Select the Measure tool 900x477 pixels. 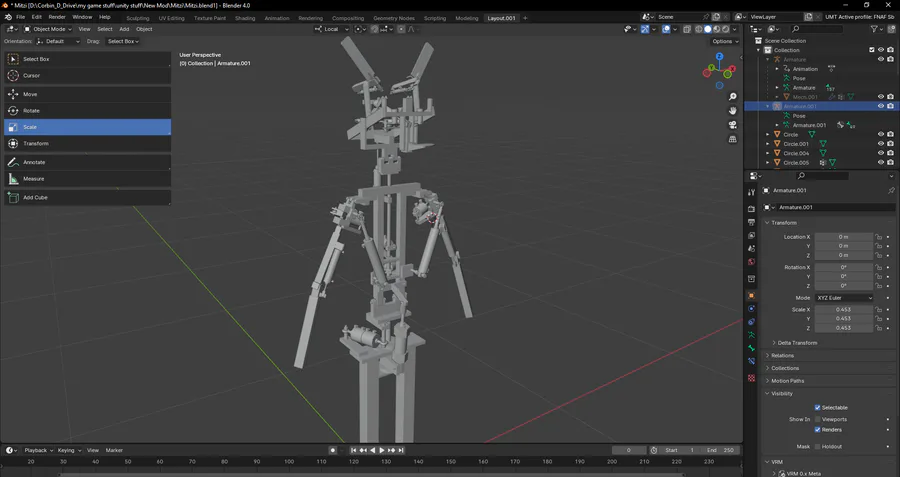[x=87, y=179]
